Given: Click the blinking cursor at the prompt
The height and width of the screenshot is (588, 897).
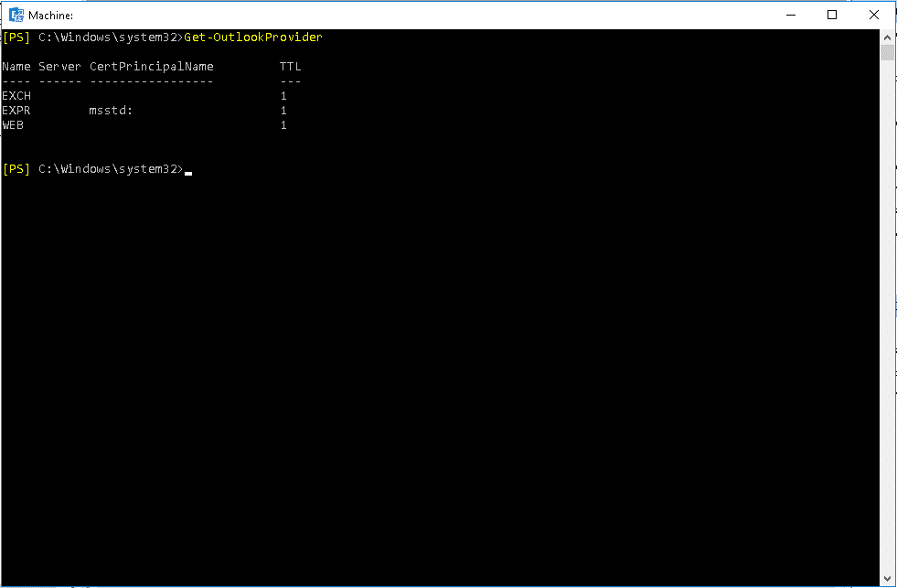Looking at the screenshot, I should coord(188,170).
